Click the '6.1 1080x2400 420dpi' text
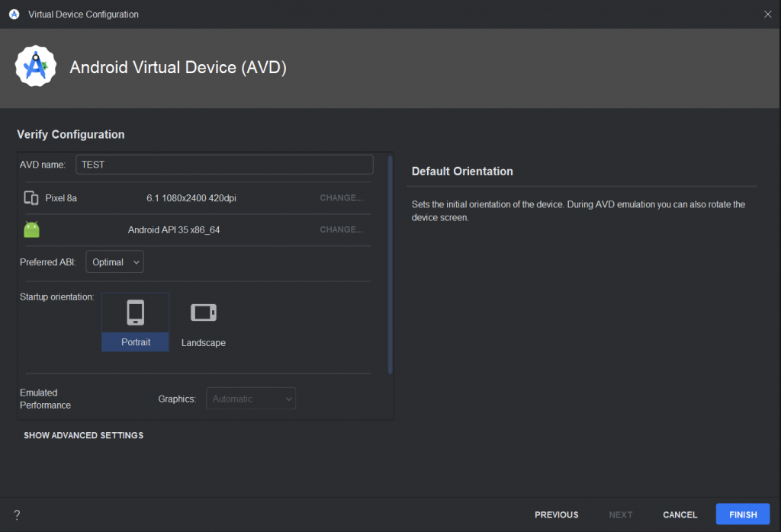781x532 pixels. tap(191, 198)
